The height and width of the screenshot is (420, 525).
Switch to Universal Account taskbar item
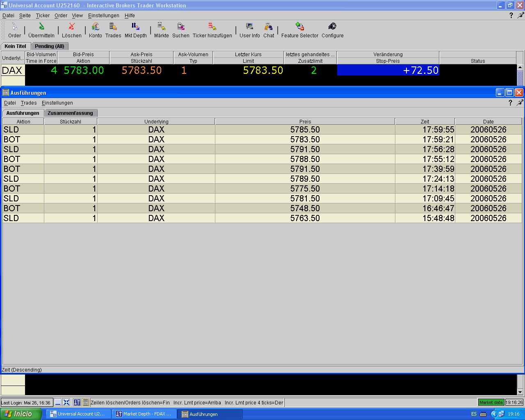[78, 414]
